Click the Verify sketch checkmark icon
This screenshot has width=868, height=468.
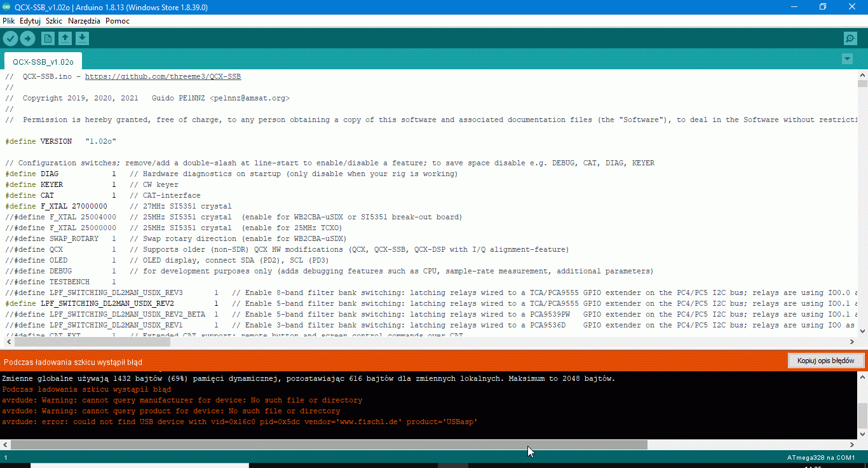click(x=10, y=39)
